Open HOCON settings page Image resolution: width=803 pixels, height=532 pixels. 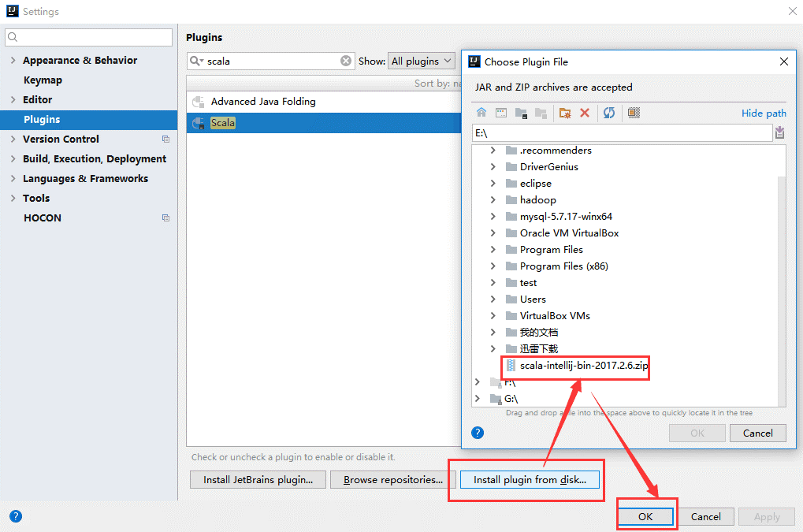tap(42, 218)
